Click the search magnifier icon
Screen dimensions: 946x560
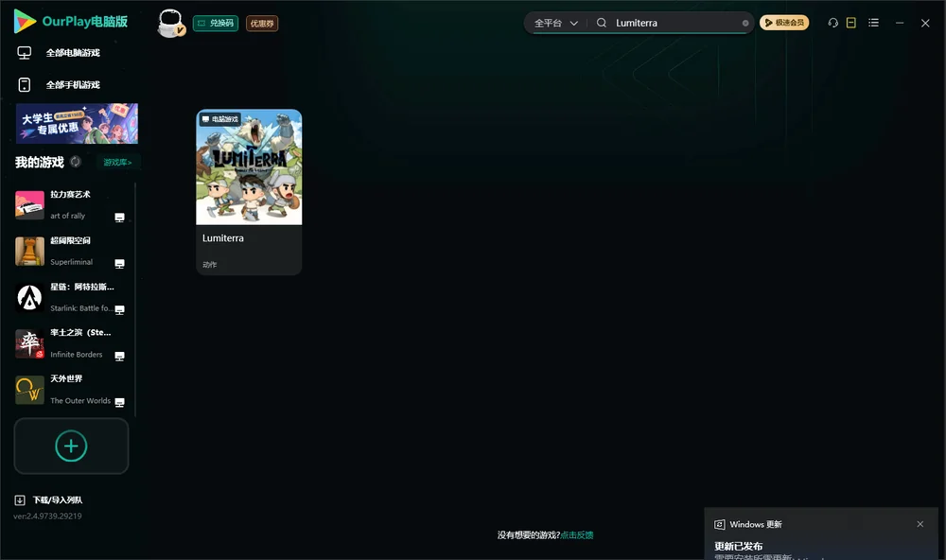[x=602, y=23]
